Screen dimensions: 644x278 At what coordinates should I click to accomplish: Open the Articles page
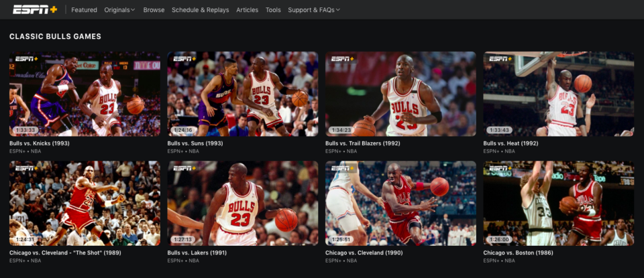point(248,10)
